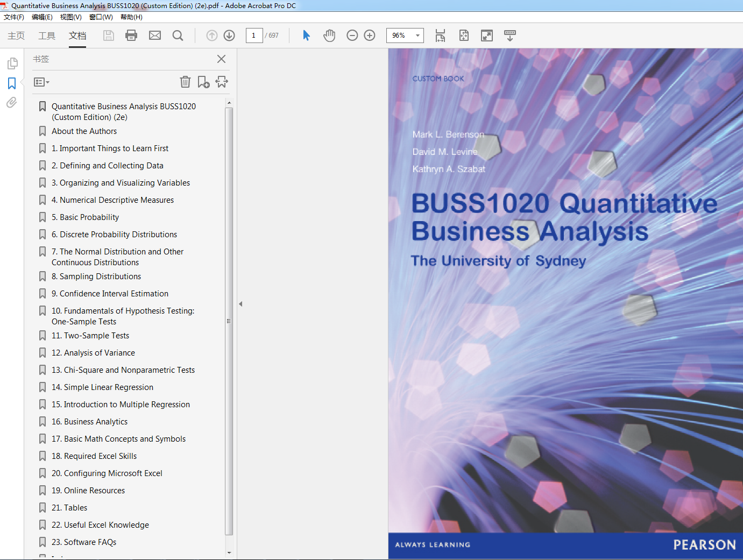This screenshot has width=743, height=560.
Task: Close the bookmarks panel with X
Action: (x=221, y=59)
